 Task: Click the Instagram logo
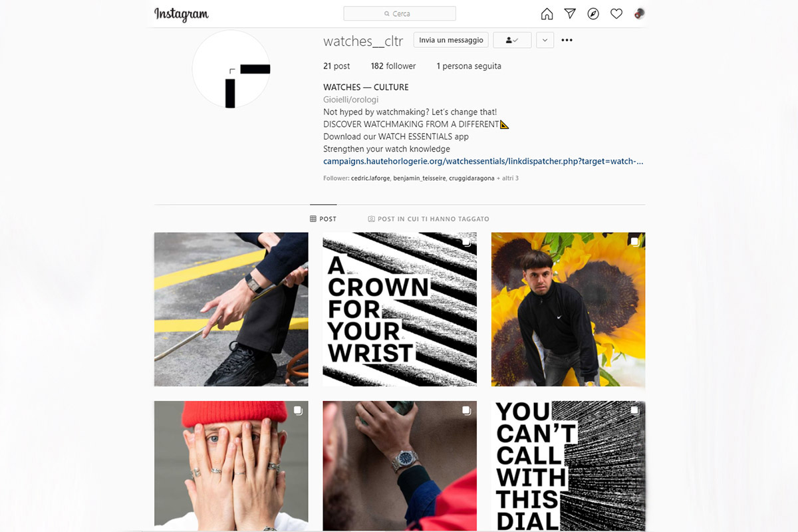(x=182, y=14)
